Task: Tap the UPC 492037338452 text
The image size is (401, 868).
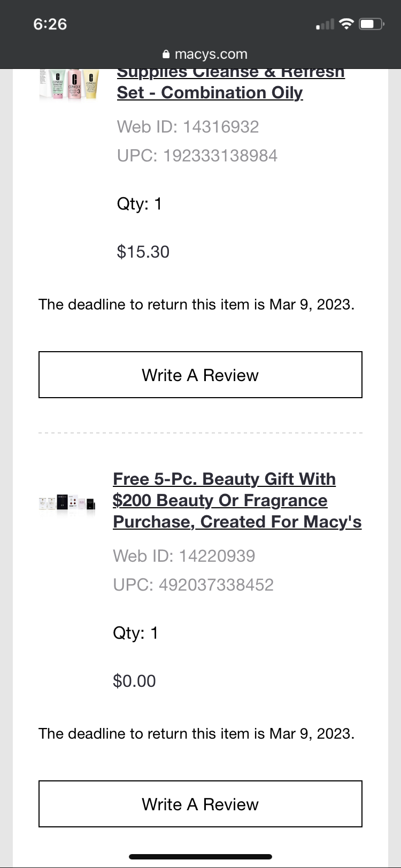Action: [194, 585]
